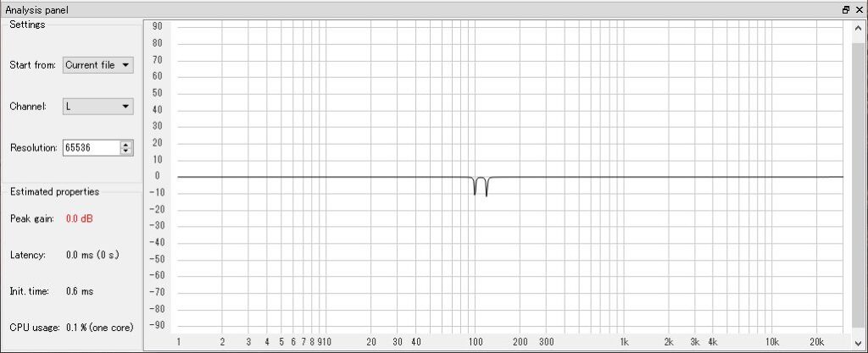
Task: Click the -90 dB axis label at the bottom
Action: 155,325
